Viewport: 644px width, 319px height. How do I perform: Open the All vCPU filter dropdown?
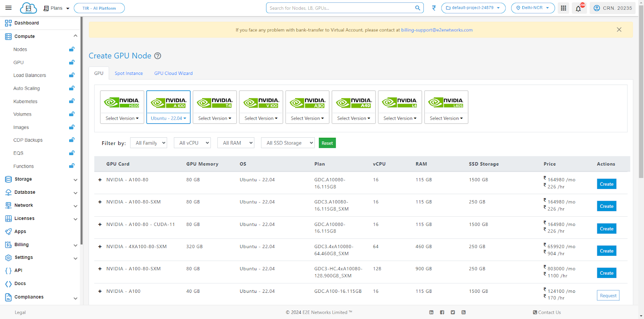[192, 143]
